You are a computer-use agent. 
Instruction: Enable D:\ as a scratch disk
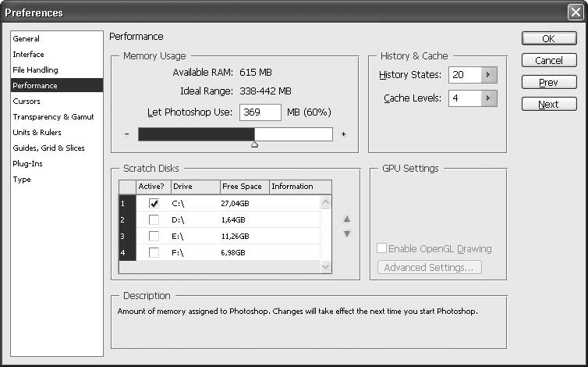(154, 220)
